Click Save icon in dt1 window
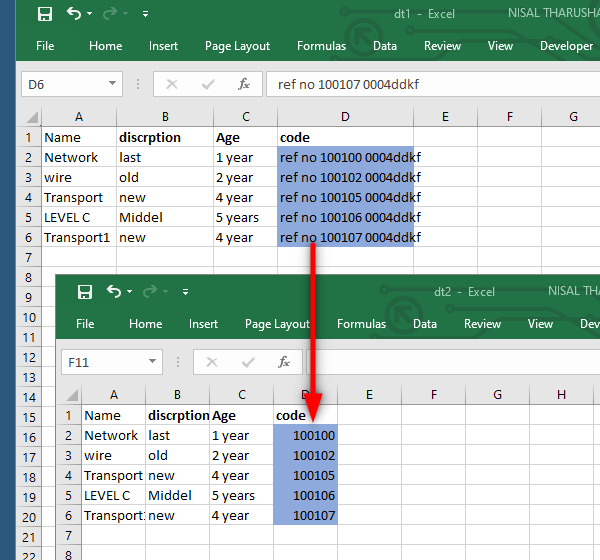 point(45,14)
